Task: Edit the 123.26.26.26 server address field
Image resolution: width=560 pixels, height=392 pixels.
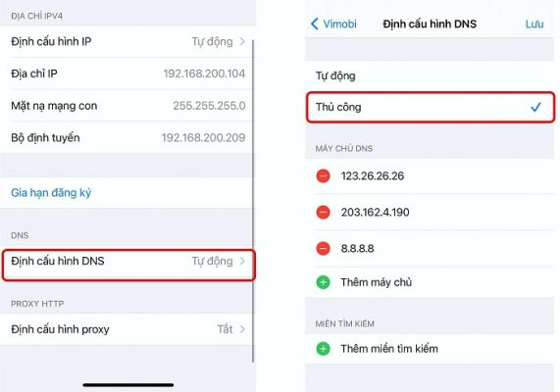Action: (372, 176)
